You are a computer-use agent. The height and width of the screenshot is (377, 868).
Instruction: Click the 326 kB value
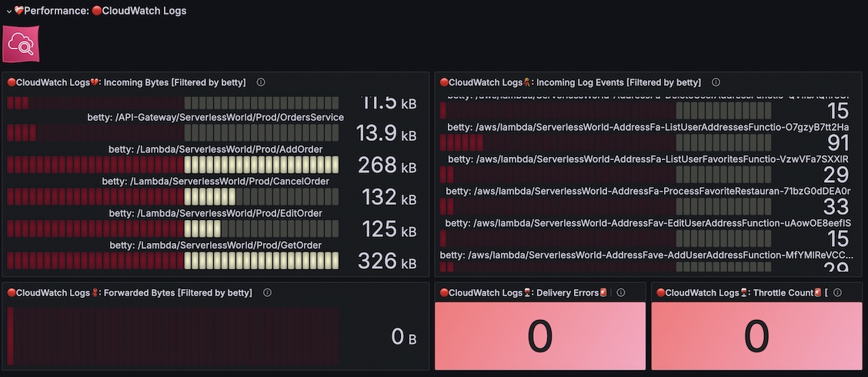click(387, 261)
